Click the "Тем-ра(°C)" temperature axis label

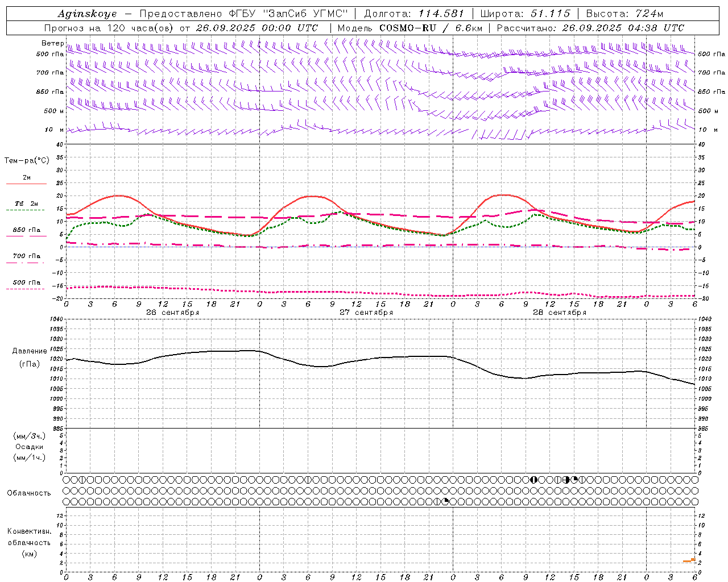27,161
